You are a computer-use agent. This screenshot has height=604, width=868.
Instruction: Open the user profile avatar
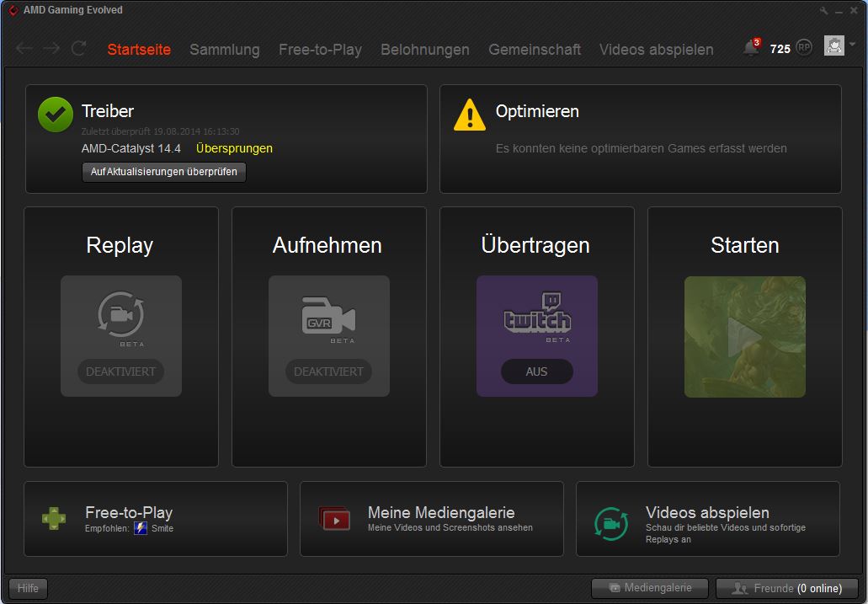(833, 46)
